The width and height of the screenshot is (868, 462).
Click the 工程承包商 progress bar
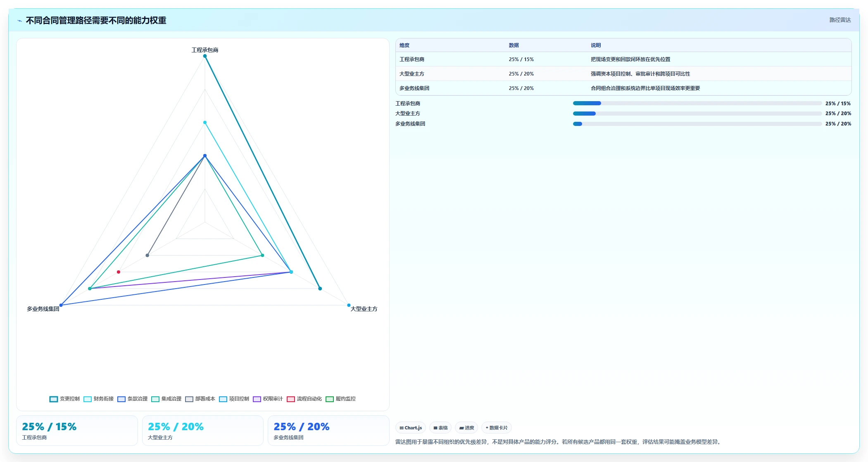697,103
